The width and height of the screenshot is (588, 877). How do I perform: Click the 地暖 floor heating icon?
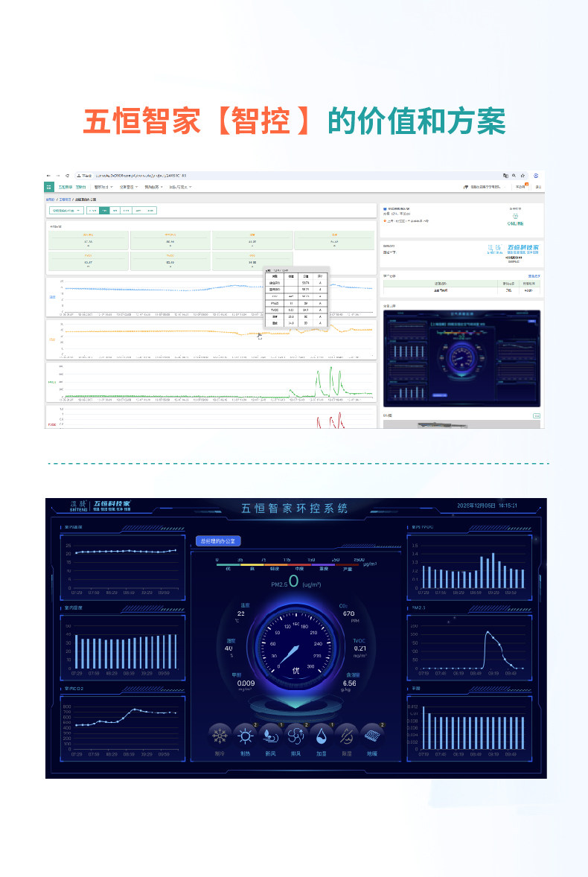click(371, 736)
